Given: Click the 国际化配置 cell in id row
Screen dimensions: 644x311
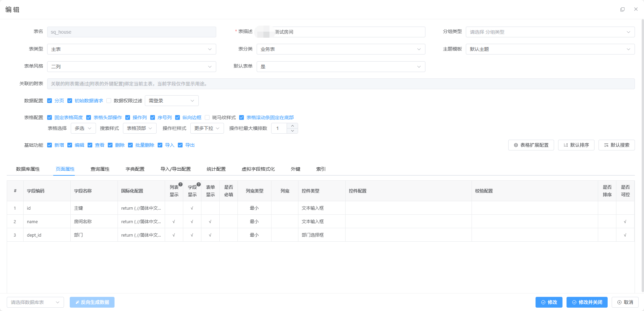Looking at the screenshot, I should 141,208.
